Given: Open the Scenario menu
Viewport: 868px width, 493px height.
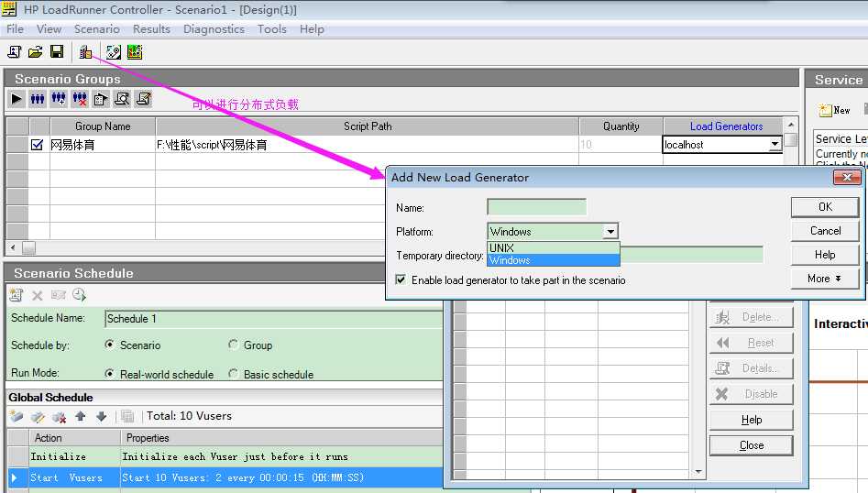Looking at the screenshot, I should (97, 29).
